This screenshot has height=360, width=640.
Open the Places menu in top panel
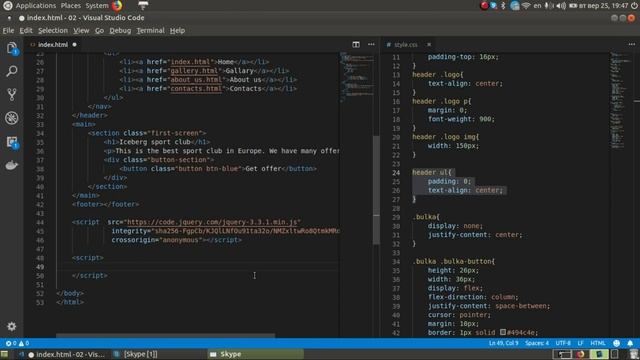pos(71,6)
